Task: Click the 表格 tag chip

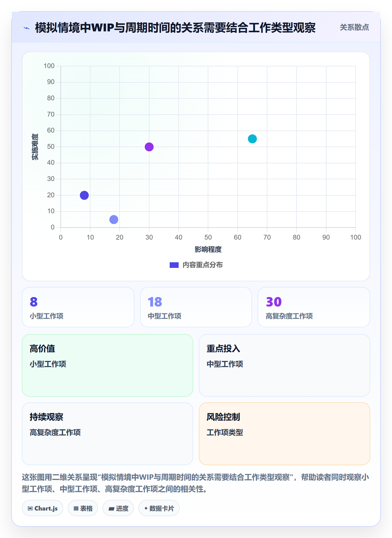Action: tap(83, 508)
